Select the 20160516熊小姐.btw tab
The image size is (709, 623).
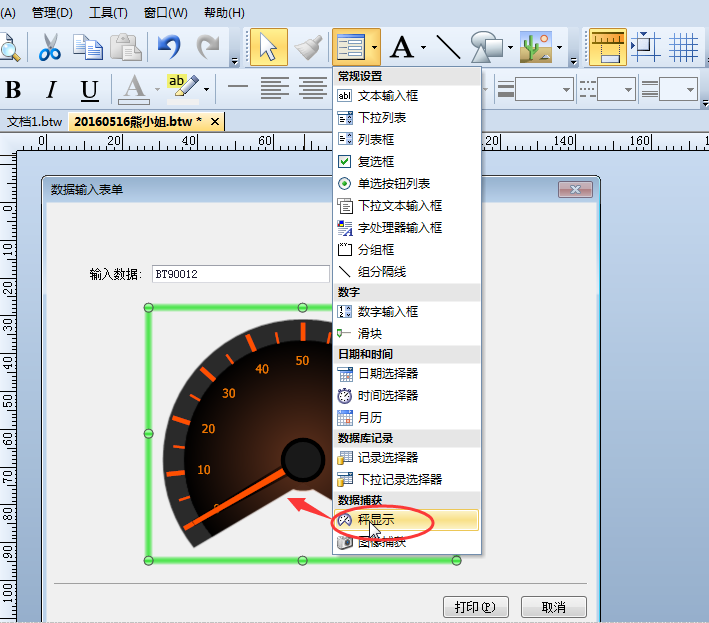tap(137, 122)
